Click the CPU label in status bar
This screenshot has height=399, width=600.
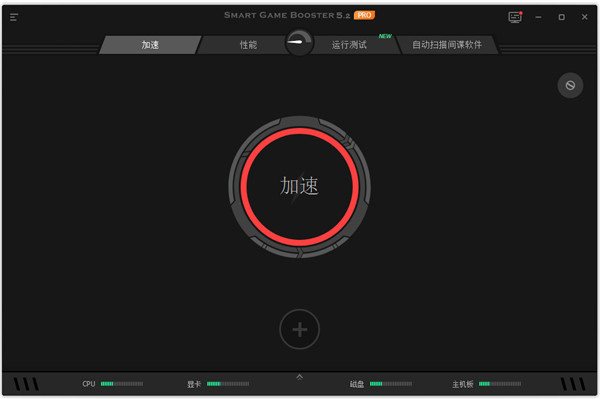pos(89,384)
